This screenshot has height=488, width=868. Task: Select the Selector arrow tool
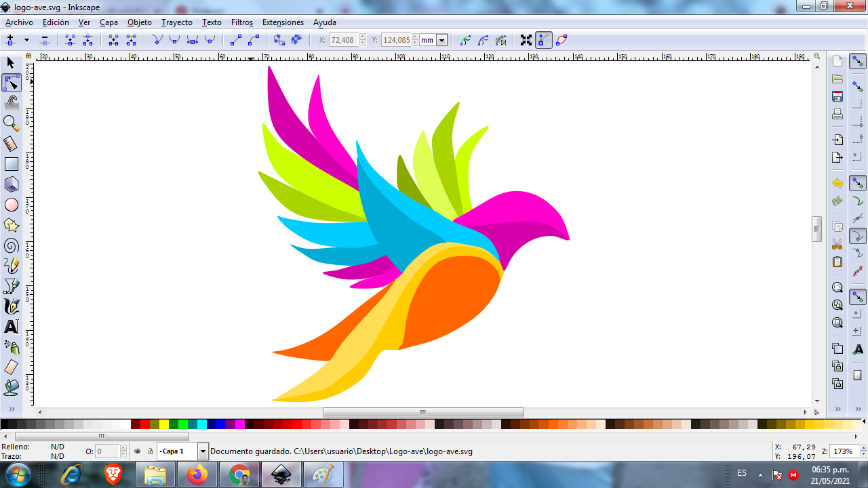click(11, 63)
